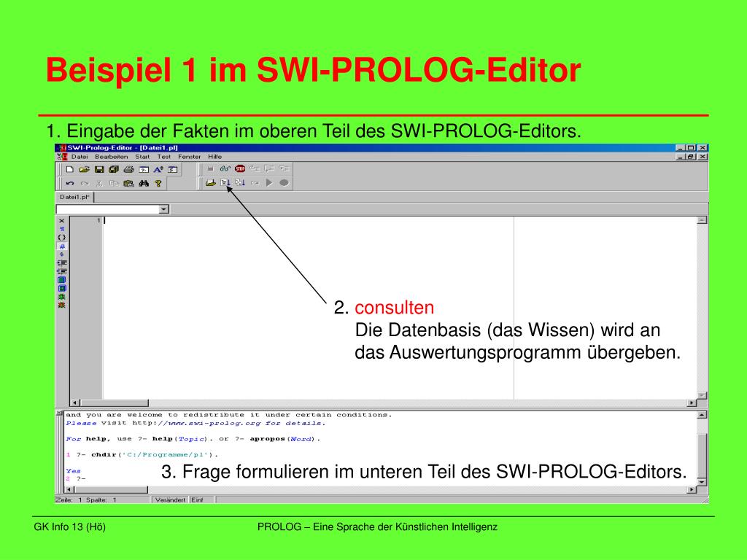
Task: Click the http://www.swi-prolog.org link text
Action: [x=196, y=423]
